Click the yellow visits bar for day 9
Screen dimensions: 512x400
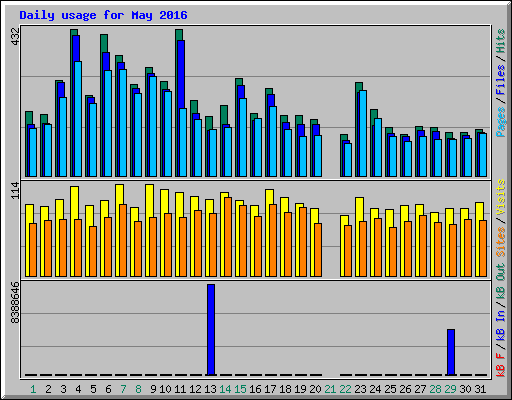(148, 230)
